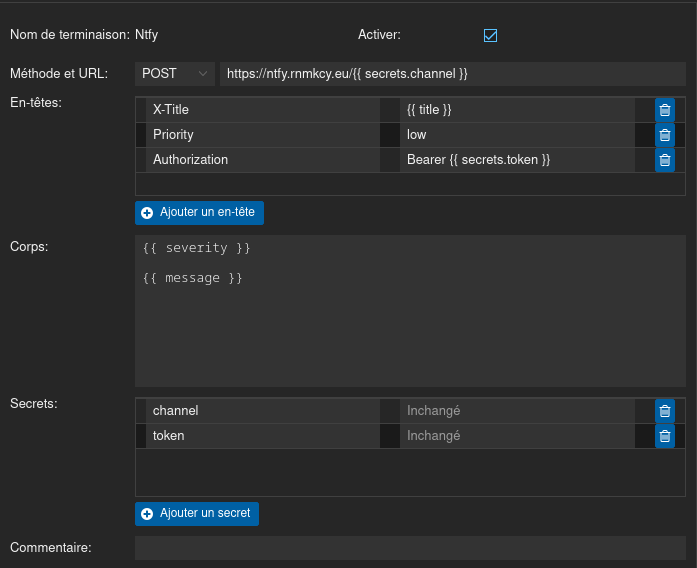Screen dimensions: 697x568
Task: Click Ajouter un en-tête button
Action: click(199, 213)
